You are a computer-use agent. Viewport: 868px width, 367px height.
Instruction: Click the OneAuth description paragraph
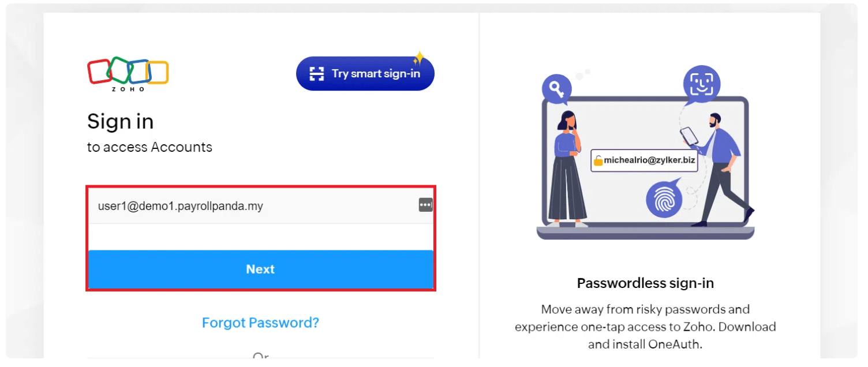645,327
